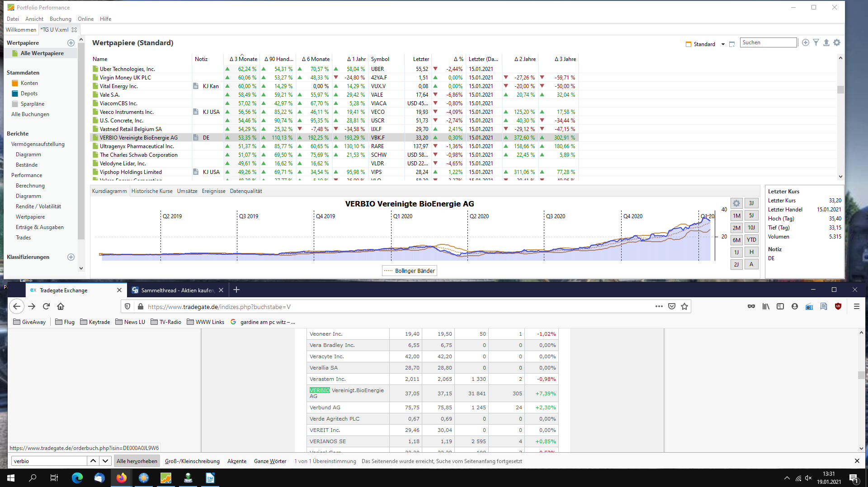Viewport: 868px width, 487px height.
Task: Click the export icon in Wertpapiere toolbar
Action: pyautogui.click(x=826, y=42)
